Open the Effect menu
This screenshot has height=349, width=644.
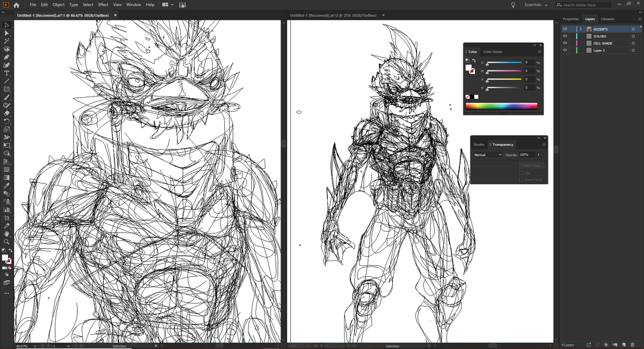103,4
